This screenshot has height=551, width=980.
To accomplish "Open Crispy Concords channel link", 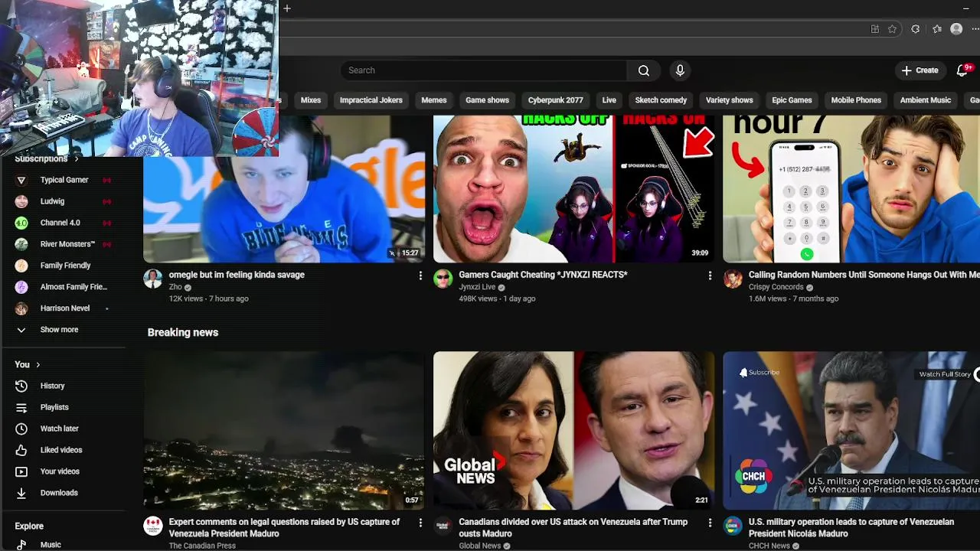I will coord(776,287).
